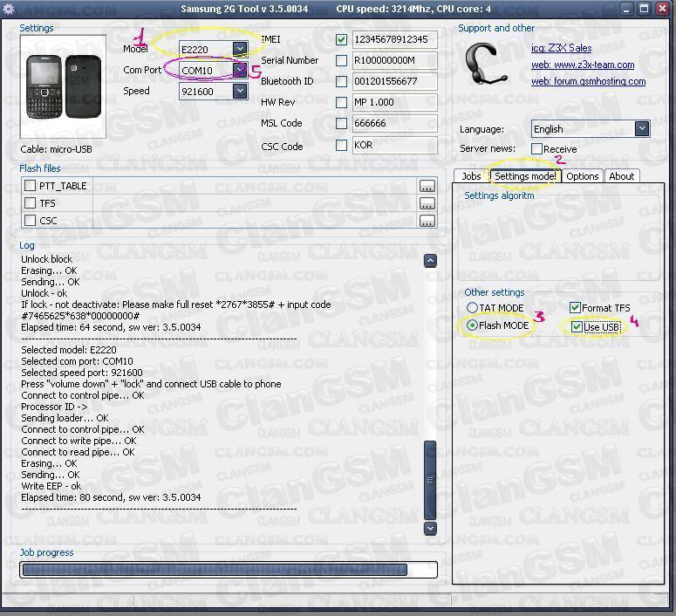Browse for CSC flash file
The height and width of the screenshot is (616, 676).
(427, 221)
